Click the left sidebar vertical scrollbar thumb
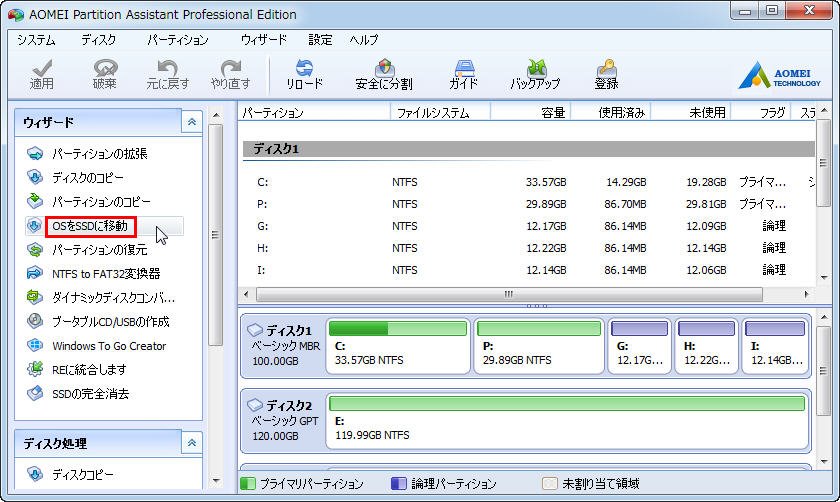The height and width of the screenshot is (502, 840). pos(215,235)
